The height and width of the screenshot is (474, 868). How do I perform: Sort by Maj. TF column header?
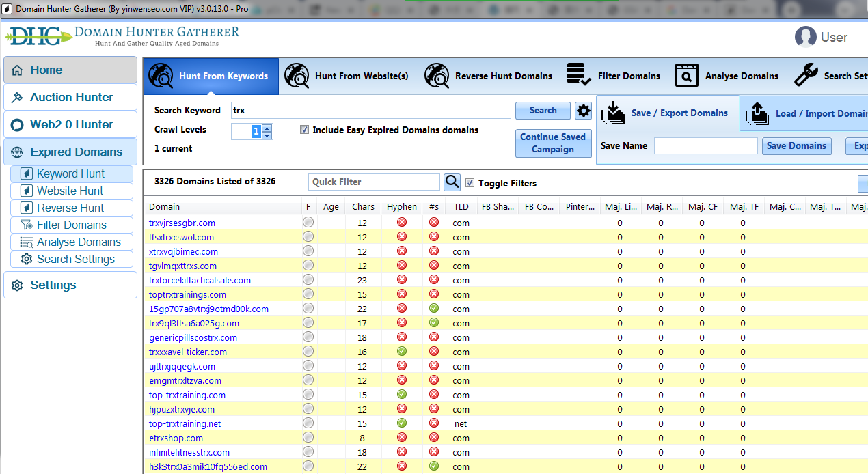point(744,206)
